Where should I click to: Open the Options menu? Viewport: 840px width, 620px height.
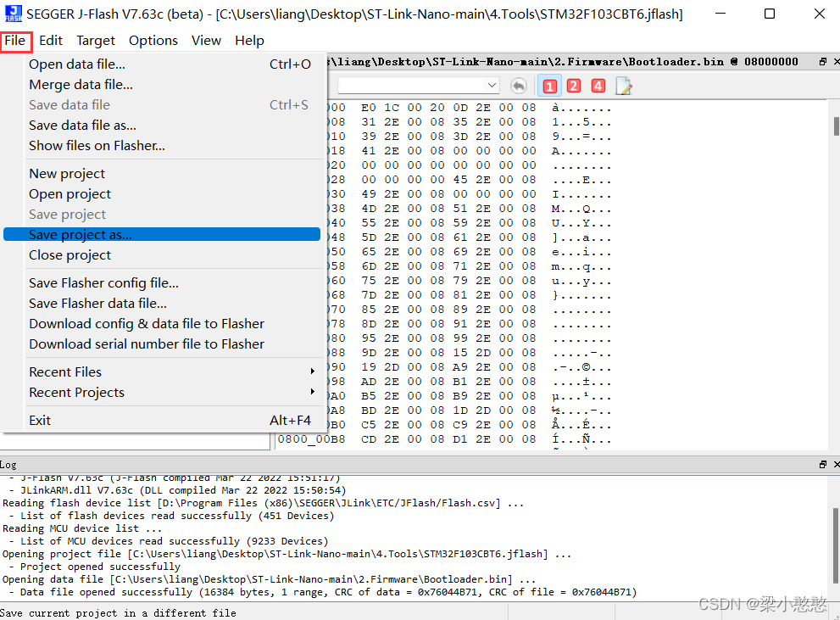point(153,41)
